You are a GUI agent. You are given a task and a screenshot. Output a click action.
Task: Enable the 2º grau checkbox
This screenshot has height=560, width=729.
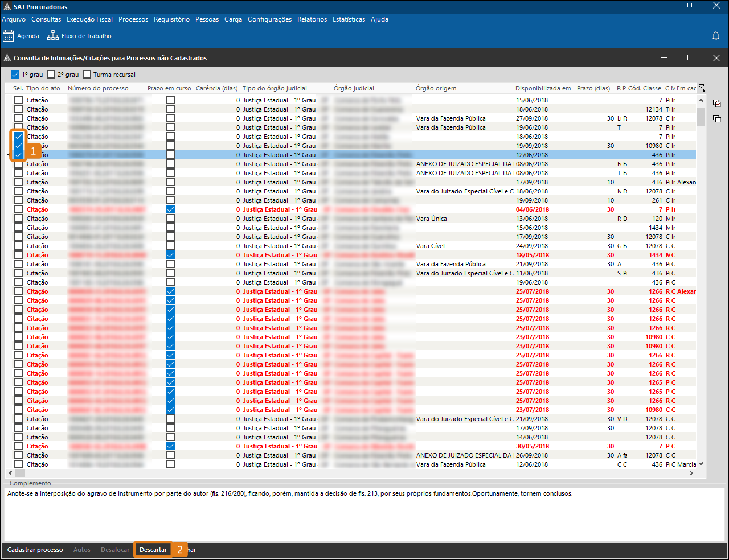click(51, 75)
